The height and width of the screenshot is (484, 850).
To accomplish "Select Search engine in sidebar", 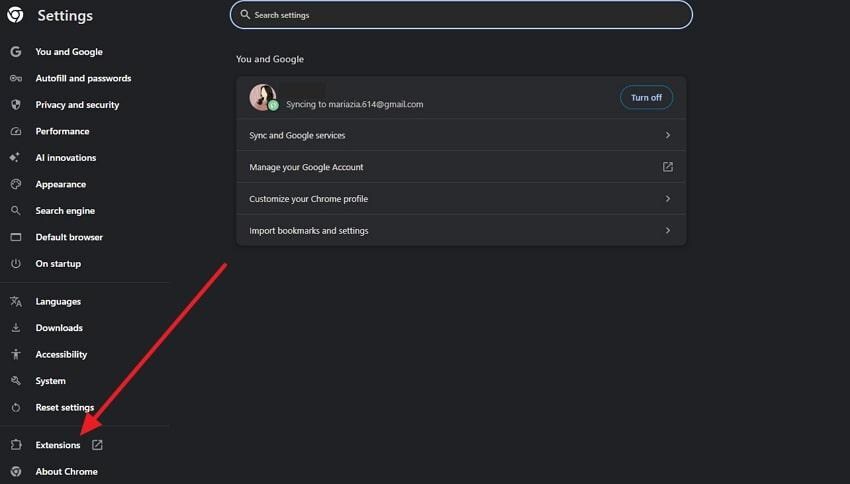I will 65,210.
